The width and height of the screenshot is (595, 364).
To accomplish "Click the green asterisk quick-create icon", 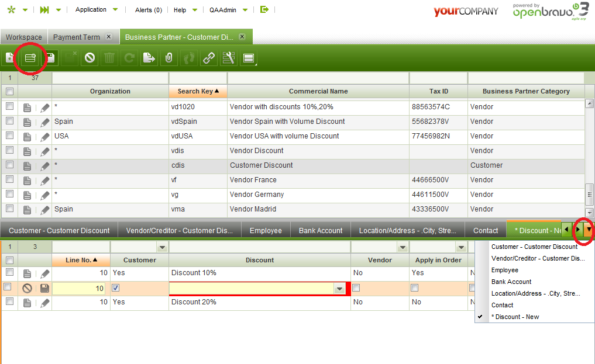I will (11, 10).
